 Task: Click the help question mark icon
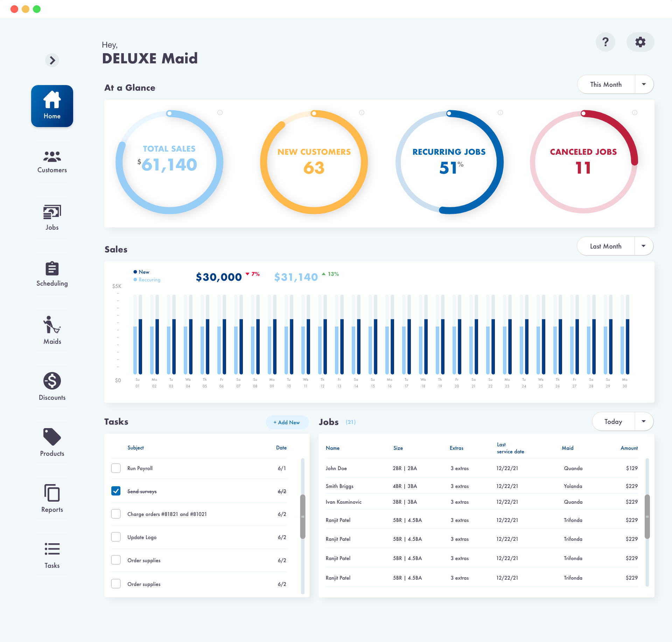605,42
